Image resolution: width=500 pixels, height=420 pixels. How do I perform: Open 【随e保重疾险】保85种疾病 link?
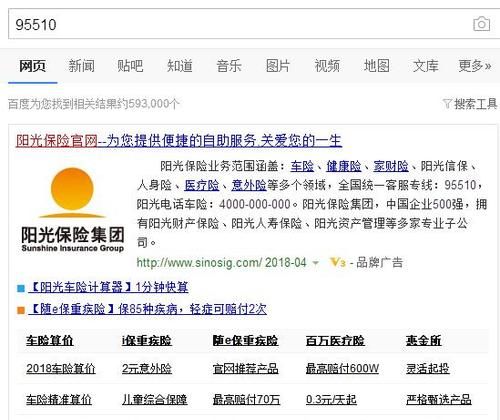click(148, 309)
